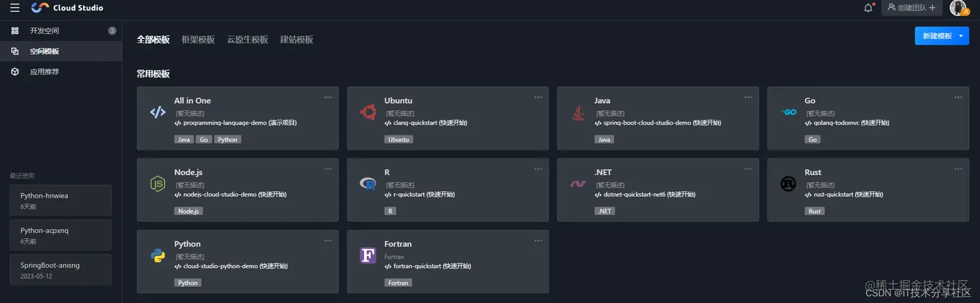Viewport: 980px width, 303px height.
Task: Click the .NET card title
Action: 603,172
